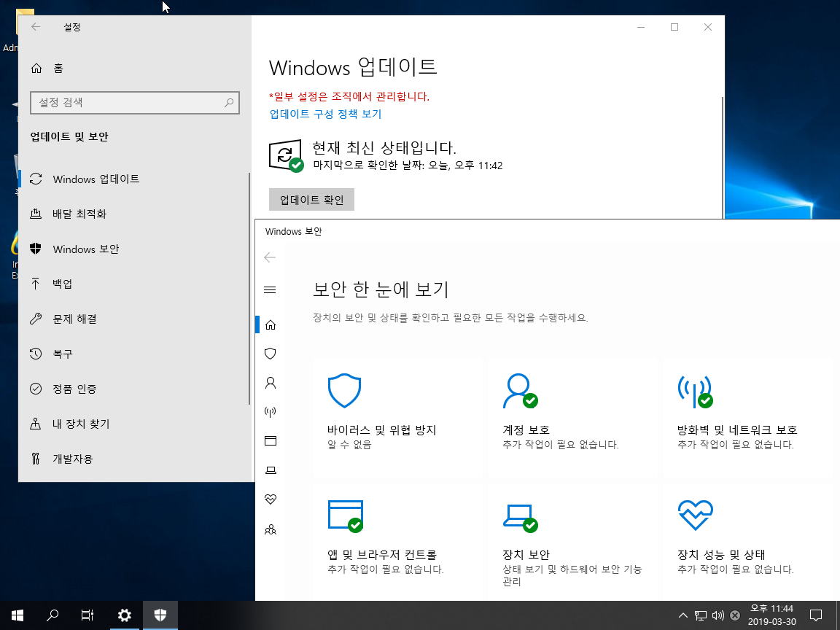Open the taskbar clock and date
The height and width of the screenshot is (630, 840).
click(x=772, y=615)
